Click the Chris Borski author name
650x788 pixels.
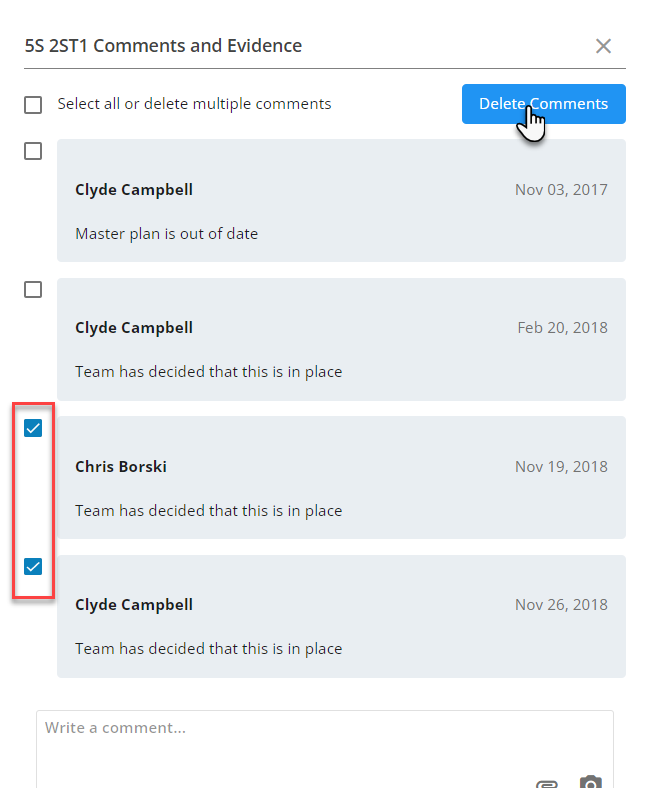coord(121,466)
